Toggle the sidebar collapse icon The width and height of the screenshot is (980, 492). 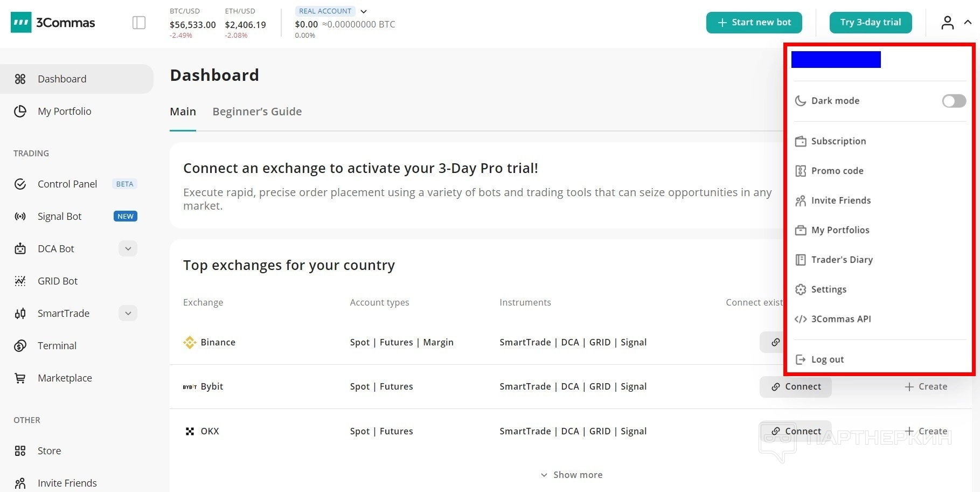coord(139,23)
